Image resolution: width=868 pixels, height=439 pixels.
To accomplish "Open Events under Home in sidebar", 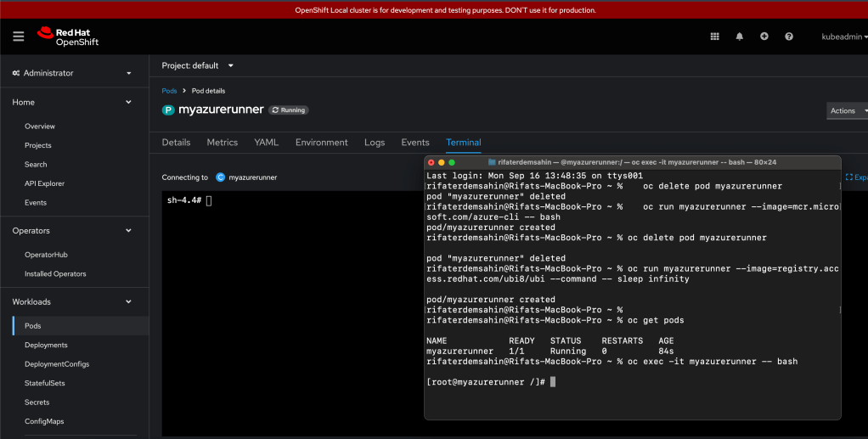I will click(36, 203).
